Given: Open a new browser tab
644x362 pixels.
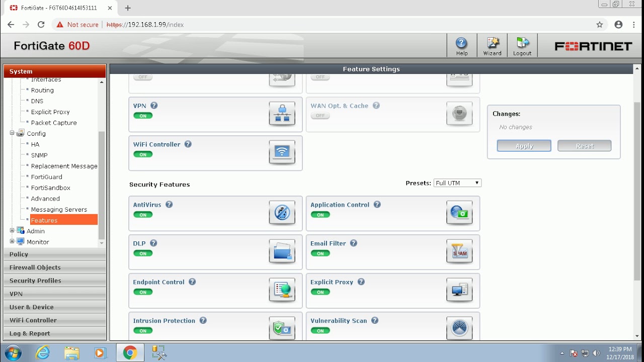Looking at the screenshot, I should pyautogui.click(x=128, y=8).
